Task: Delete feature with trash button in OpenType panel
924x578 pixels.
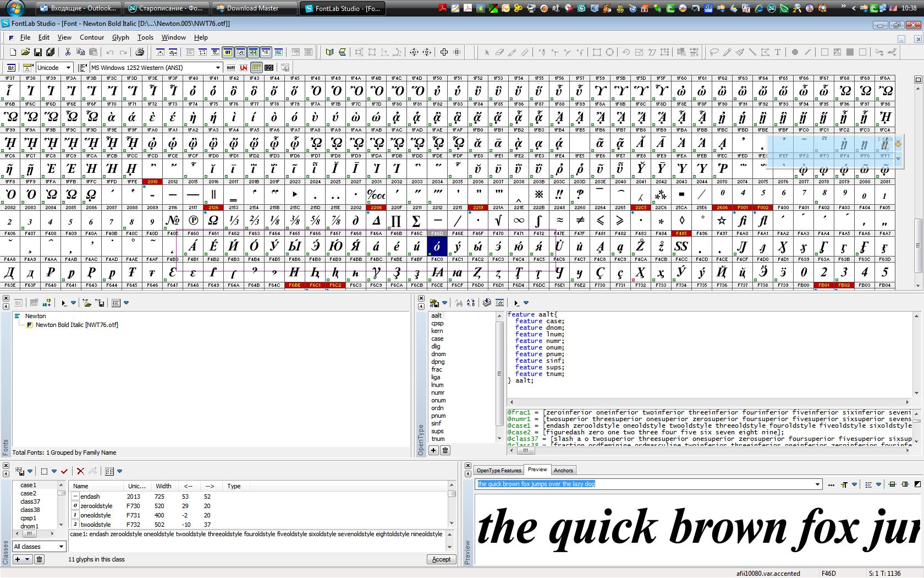Action: point(446,450)
